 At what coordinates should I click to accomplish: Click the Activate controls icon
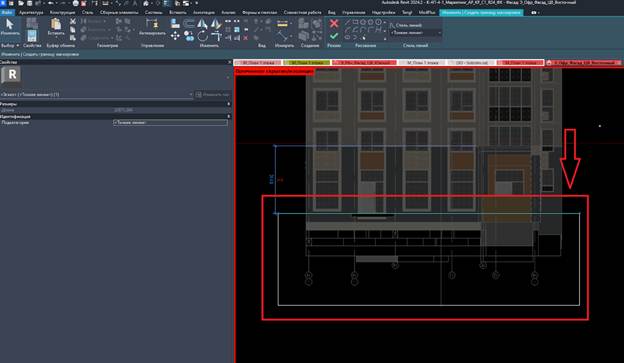pos(152,26)
